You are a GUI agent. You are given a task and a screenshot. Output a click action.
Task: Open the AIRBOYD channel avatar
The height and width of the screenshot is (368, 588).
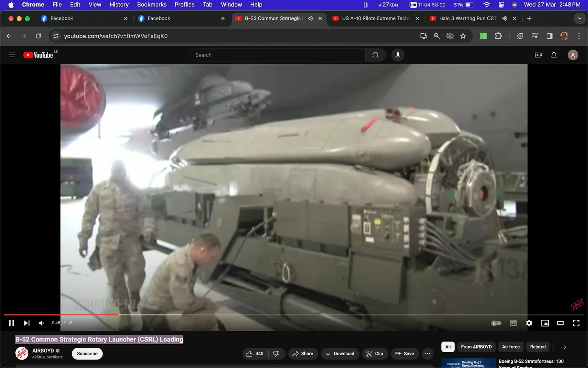tap(22, 353)
